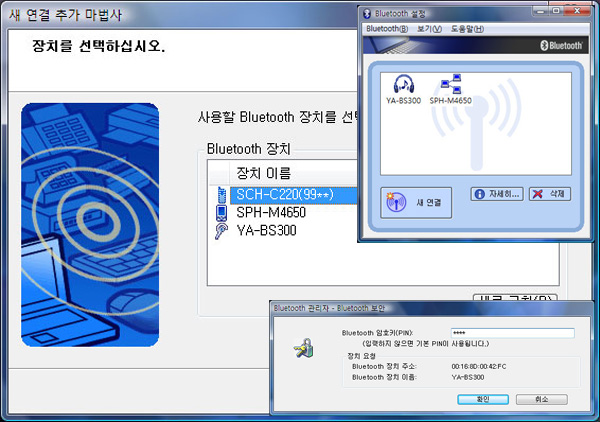
Task: Click the PDA icon beside SPH-M4650
Action: tap(221, 213)
